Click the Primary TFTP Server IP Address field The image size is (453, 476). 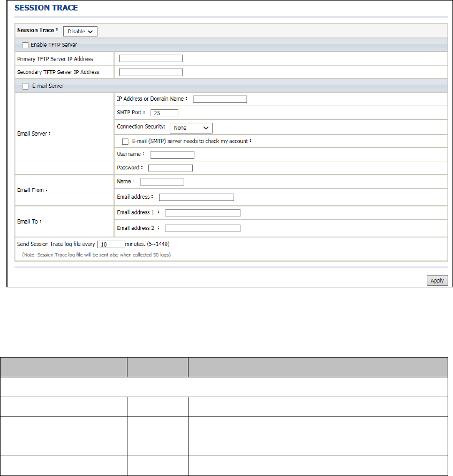coord(150,58)
